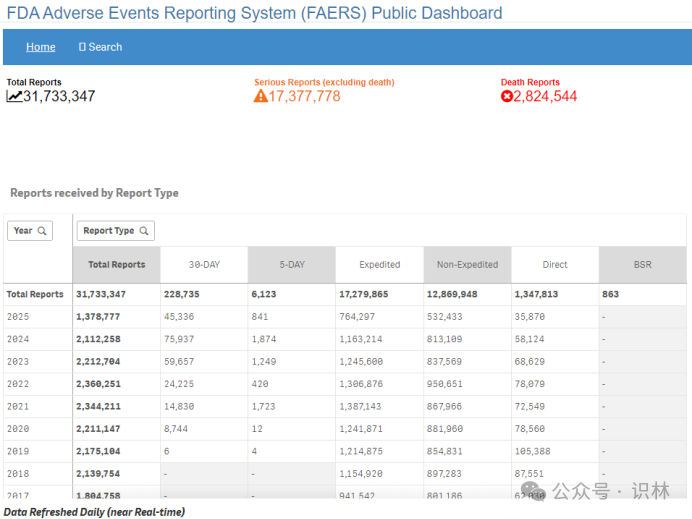
Task: Select the BSR column header
Action: [x=643, y=264]
